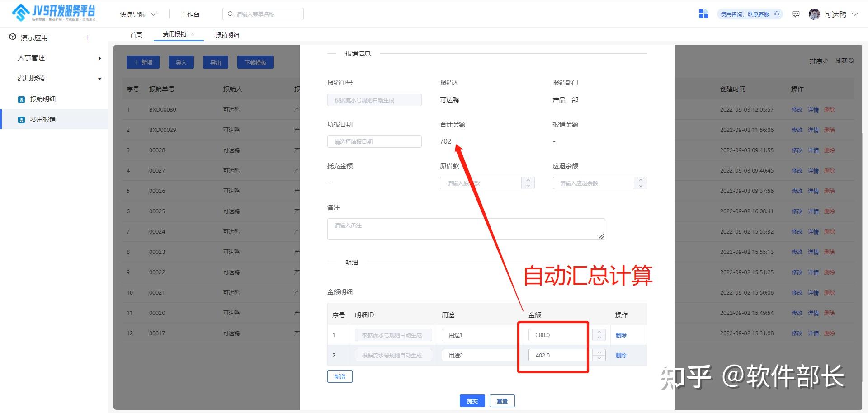Click the user avatar picture
Screen dimensions: 868x413
point(814,14)
